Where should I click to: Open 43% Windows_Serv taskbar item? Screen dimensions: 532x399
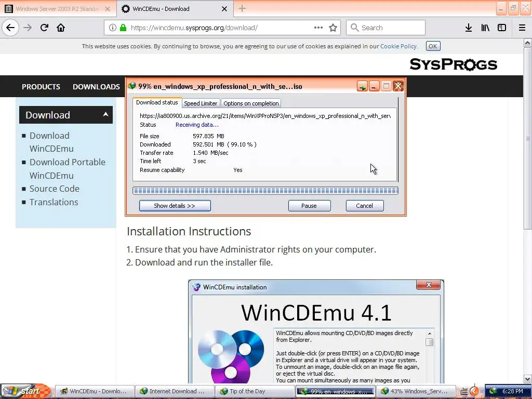coord(415,391)
